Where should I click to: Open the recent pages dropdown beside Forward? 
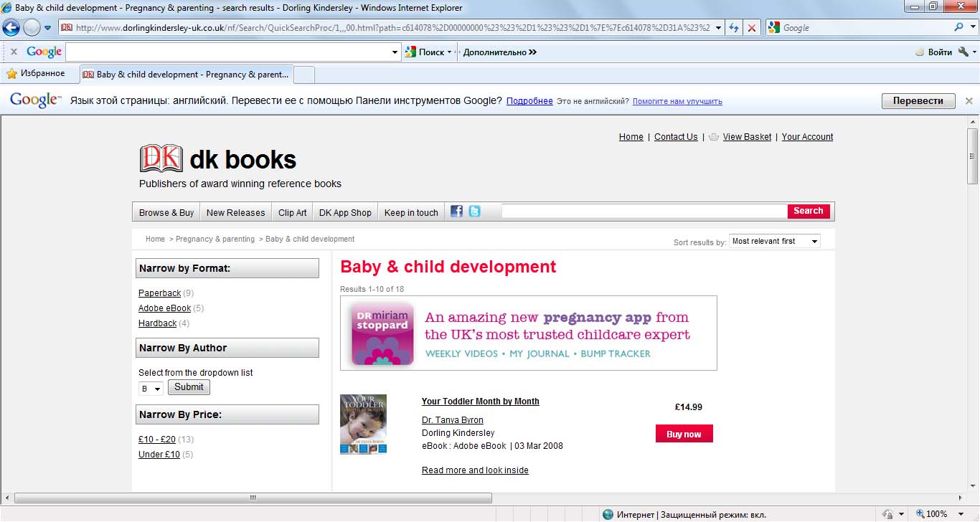[x=48, y=28]
